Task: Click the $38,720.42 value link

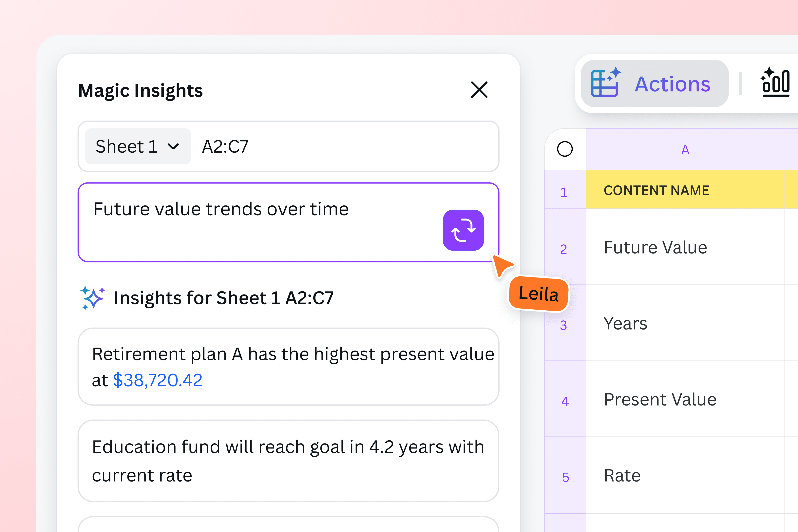Action: pos(157,380)
